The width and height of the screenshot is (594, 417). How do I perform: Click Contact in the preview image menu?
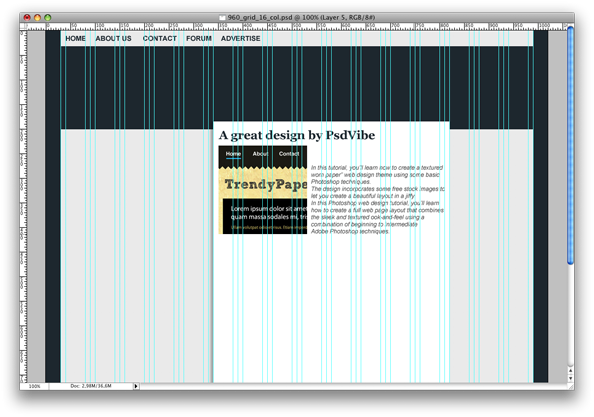(x=289, y=154)
